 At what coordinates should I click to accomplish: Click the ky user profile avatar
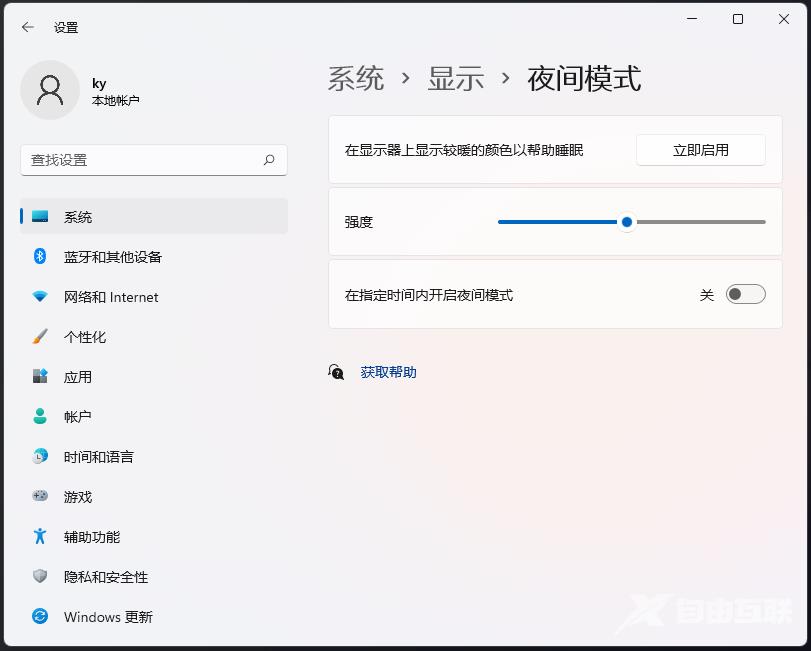coord(50,90)
